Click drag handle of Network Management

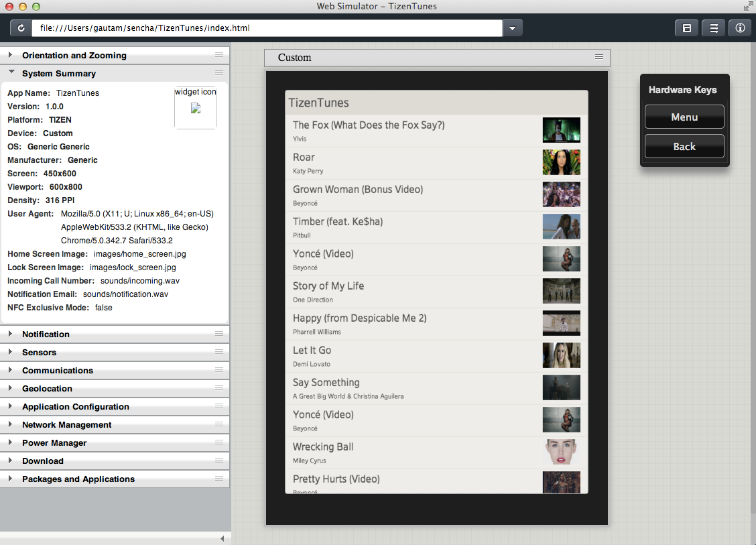click(219, 424)
